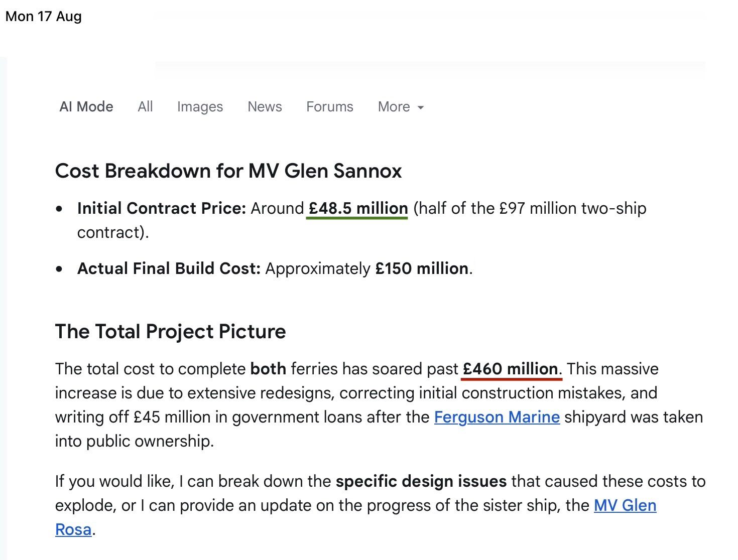The image size is (738, 560).
Task: Click the Cost Breakdown for MV Glen Sannox heading
Action: pyautogui.click(x=228, y=171)
